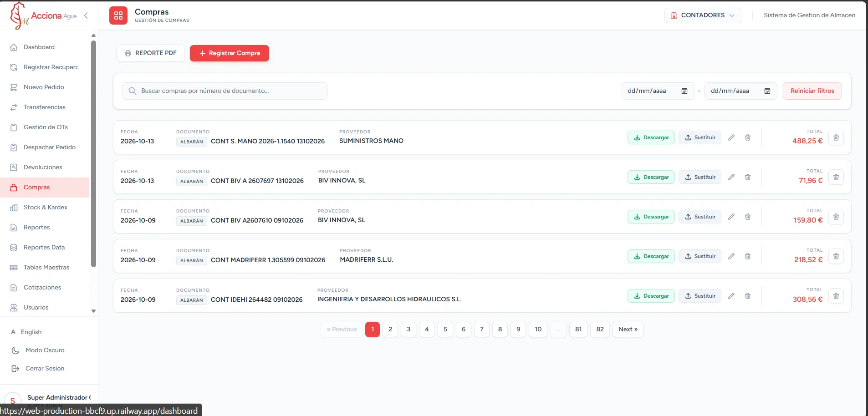Remove the 71,96 € purchase with outer trash button

tap(836, 177)
